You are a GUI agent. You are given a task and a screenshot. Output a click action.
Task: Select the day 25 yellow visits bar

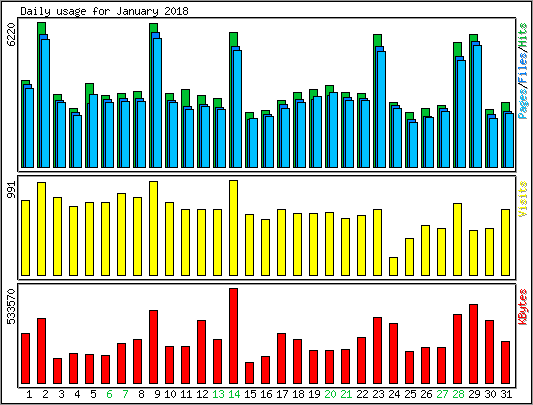coord(409,257)
